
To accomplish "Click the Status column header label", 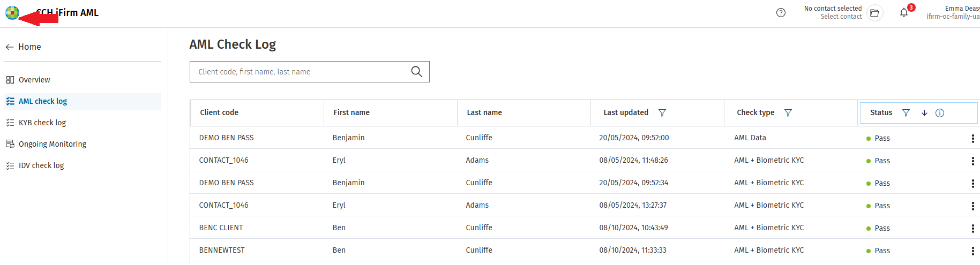I will [x=881, y=112].
